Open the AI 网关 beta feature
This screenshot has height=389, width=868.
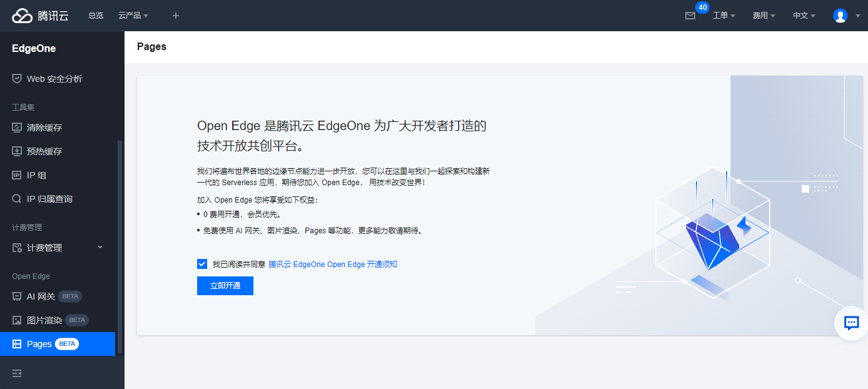tap(41, 296)
